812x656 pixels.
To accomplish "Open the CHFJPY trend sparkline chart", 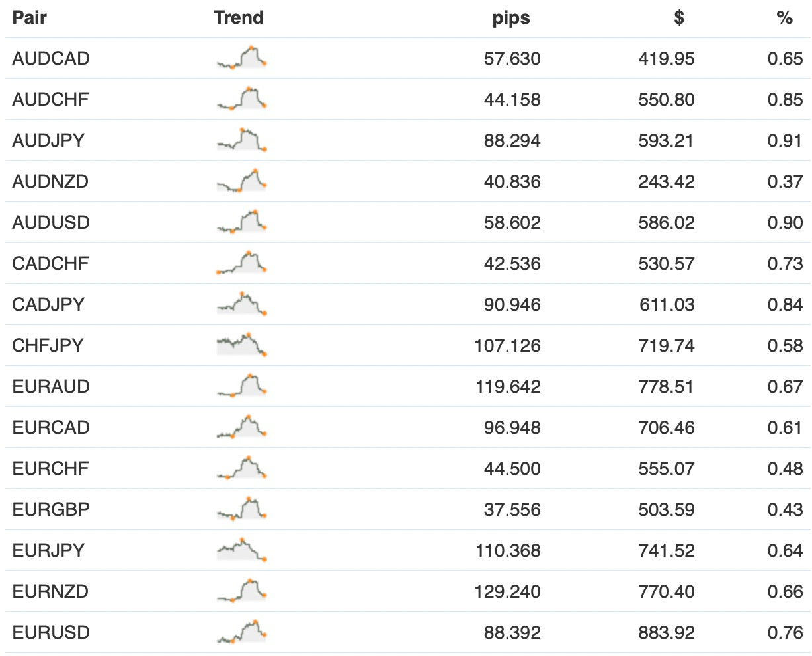I will coord(241,345).
